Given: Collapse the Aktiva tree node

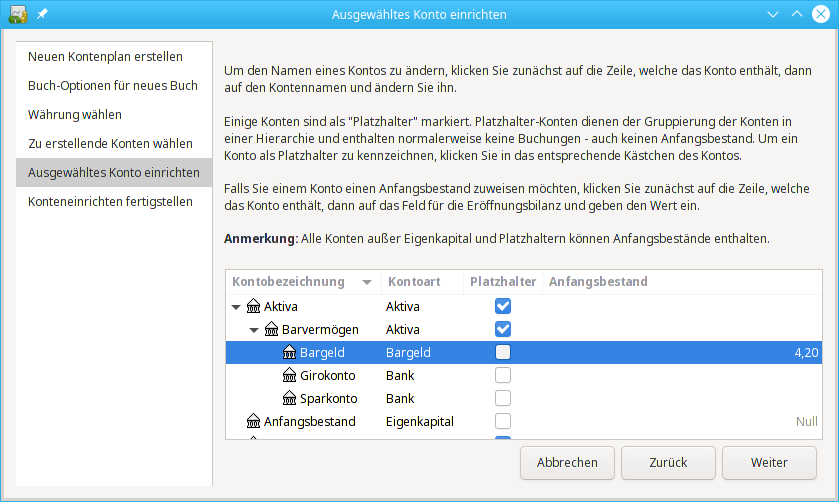Looking at the screenshot, I should click(236, 307).
